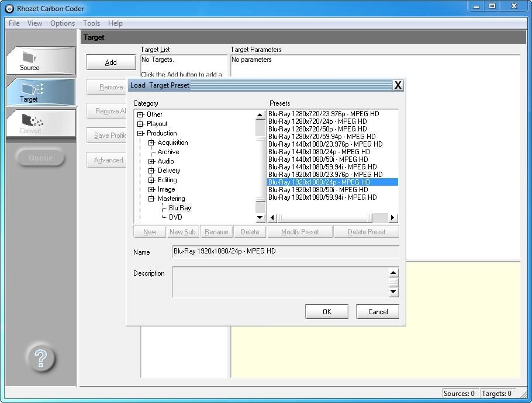Confirm the preset with OK

[327, 311]
